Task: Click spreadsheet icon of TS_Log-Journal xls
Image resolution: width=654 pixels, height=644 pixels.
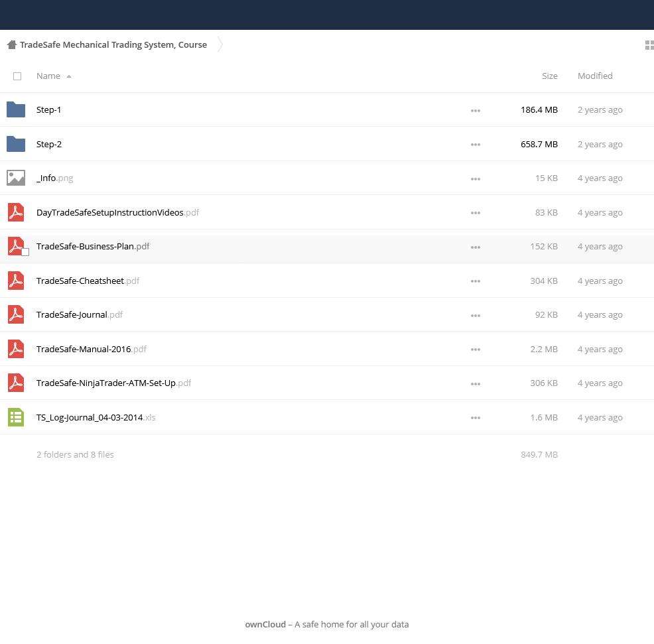Action: point(16,418)
